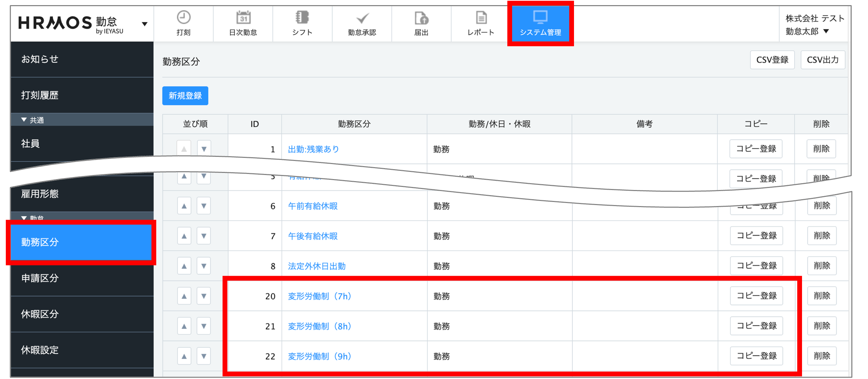Move ID 6 row down with arrow
Image resolution: width=868 pixels, height=379 pixels.
pyautogui.click(x=204, y=206)
